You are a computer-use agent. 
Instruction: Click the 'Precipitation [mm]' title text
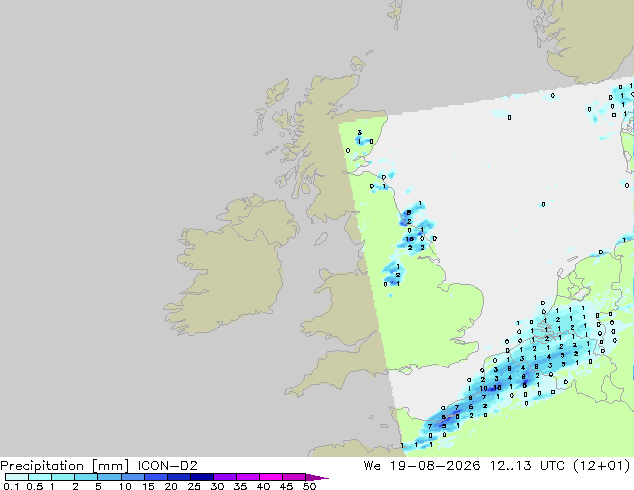point(64,466)
